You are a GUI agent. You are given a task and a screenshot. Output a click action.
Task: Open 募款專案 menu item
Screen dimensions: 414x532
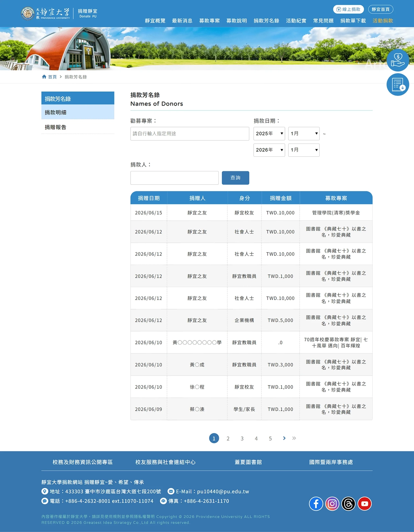point(209,21)
